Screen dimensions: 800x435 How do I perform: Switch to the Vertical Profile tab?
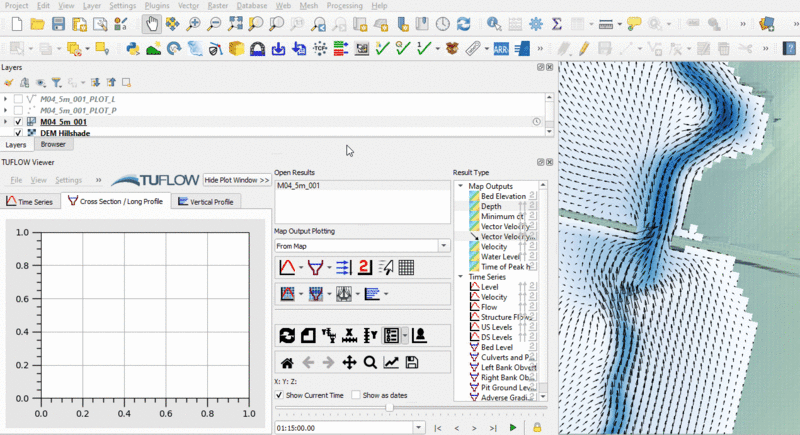click(x=205, y=201)
